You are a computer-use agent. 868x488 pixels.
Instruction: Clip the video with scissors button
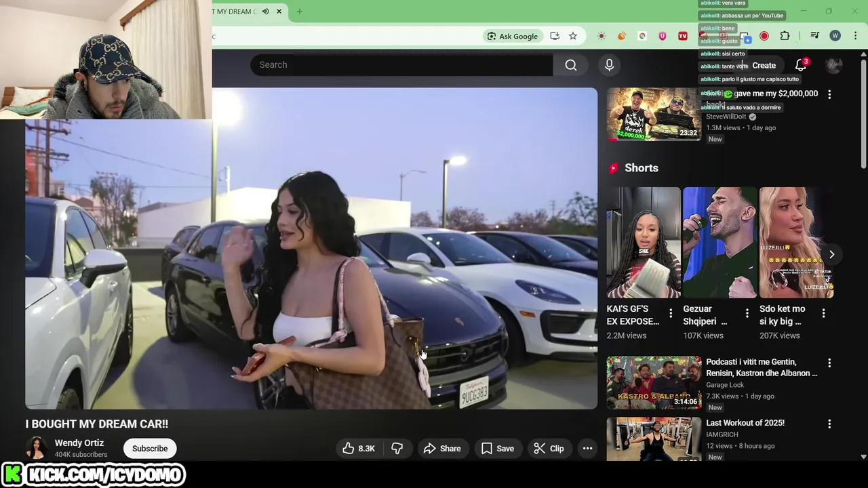pos(549,448)
